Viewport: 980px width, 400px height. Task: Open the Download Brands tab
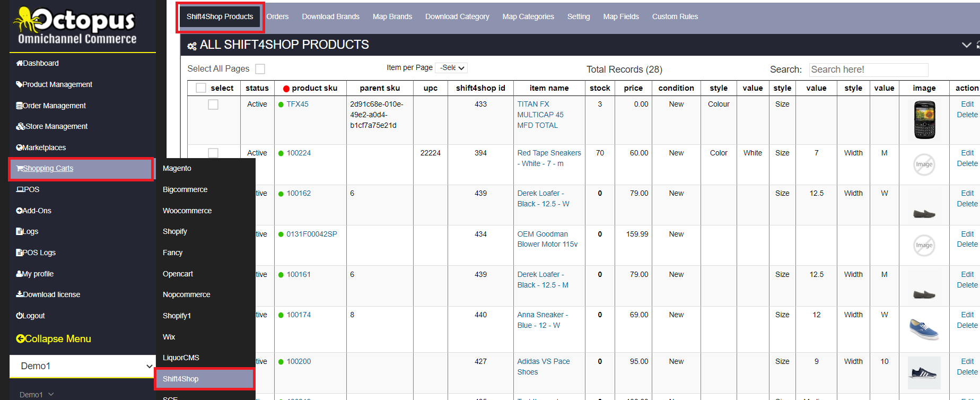point(331,16)
